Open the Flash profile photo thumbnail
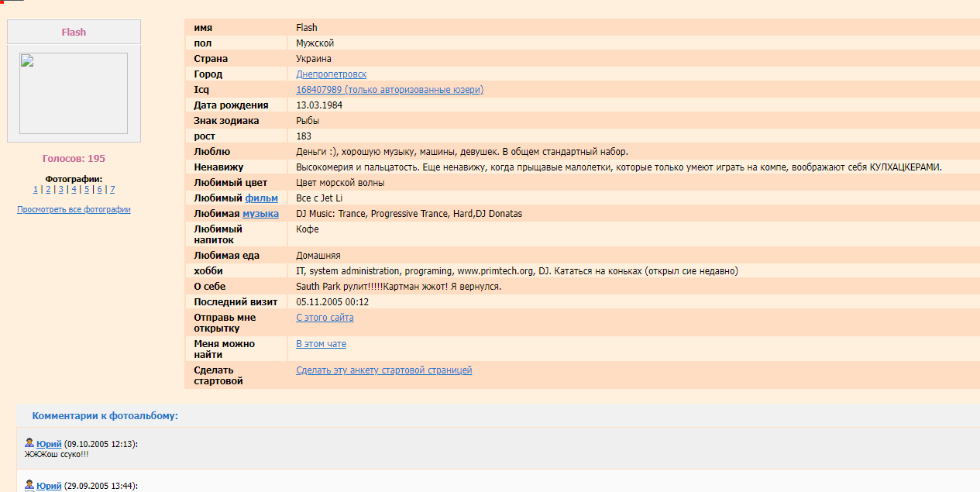This screenshot has width=980, height=492. [74, 94]
